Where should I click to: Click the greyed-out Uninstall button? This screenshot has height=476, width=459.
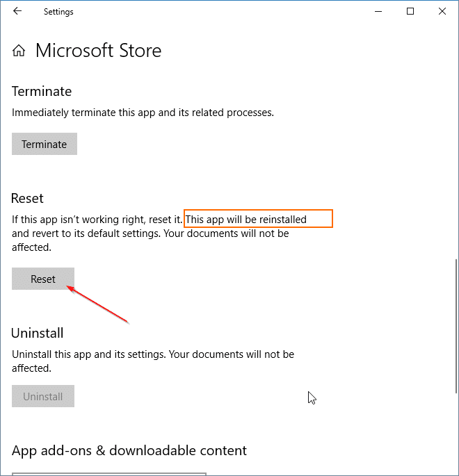(x=43, y=396)
